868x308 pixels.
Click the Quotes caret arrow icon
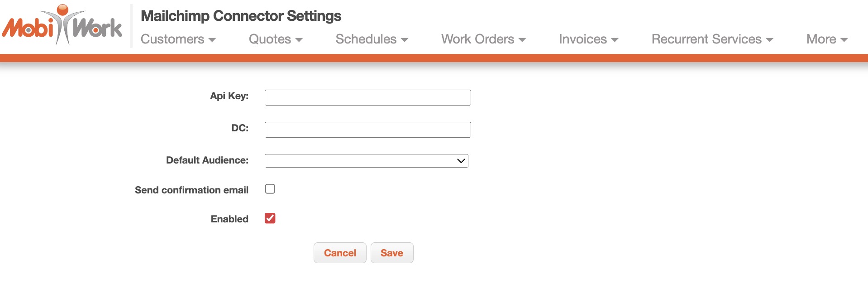(299, 40)
